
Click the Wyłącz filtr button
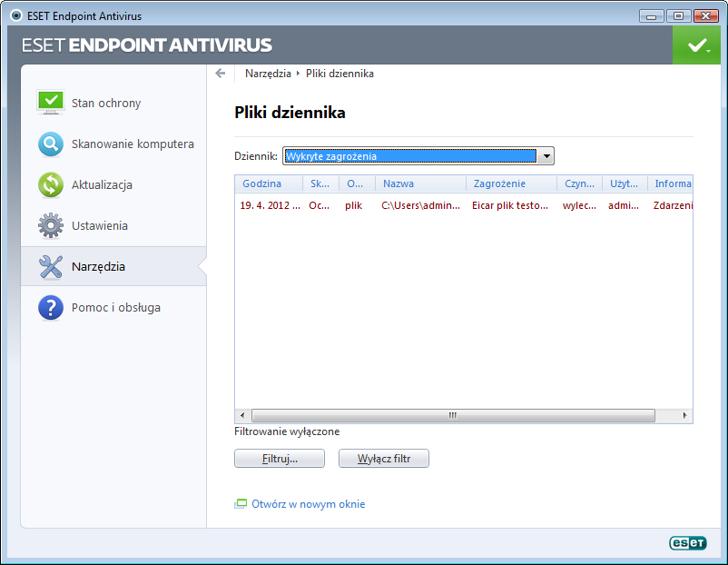pyautogui.click(x=384, y=459)
